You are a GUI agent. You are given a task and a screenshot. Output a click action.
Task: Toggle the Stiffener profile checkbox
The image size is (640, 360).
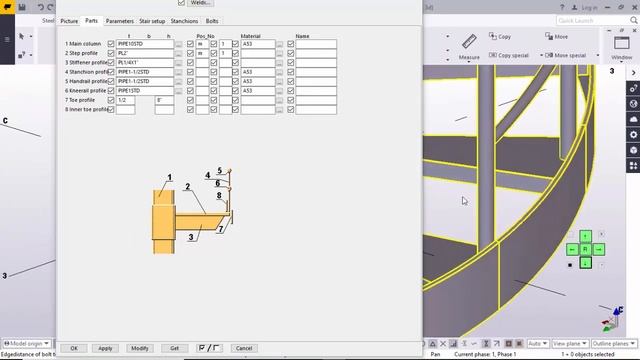click(x=111, y=62)
